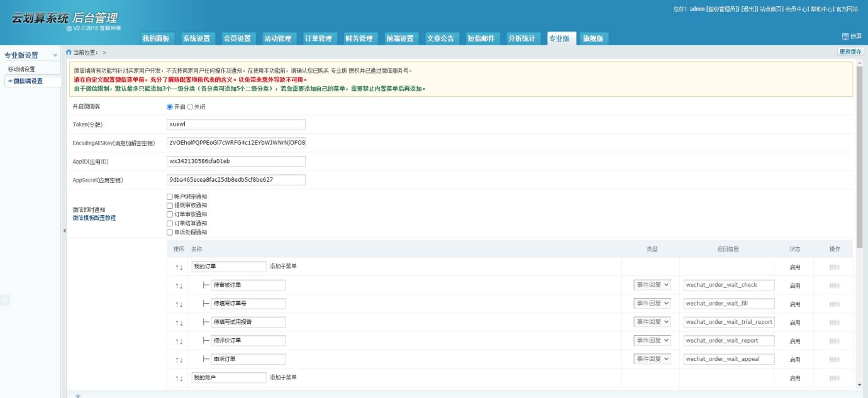Open the 会员中心 link in the header
This screenshot has height=398, width=868.
pos(796,9)
